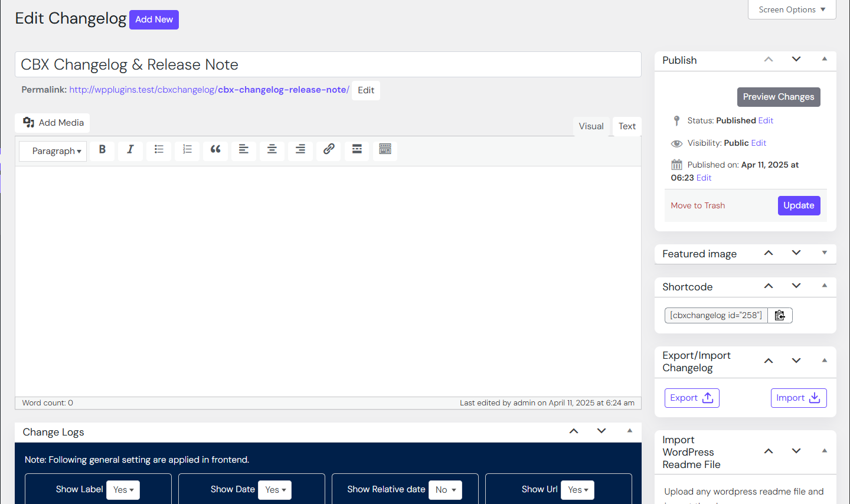The image size is (850, 504).
Task: Move Change Logs panel up
Action: click(x=574, y=431)
